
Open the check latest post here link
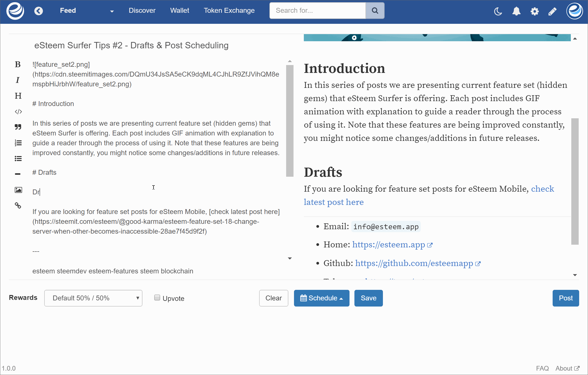[x=334, y=202]
